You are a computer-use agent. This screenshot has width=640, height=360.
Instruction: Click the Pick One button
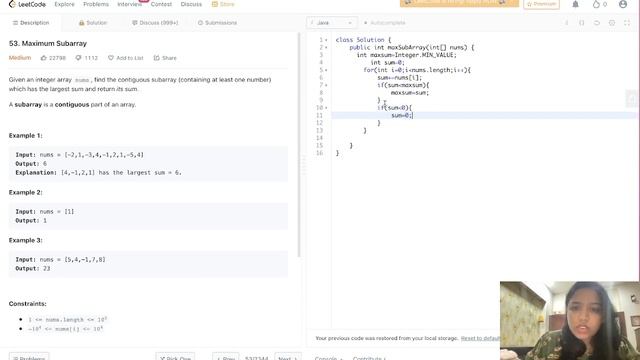click(175, 357)
